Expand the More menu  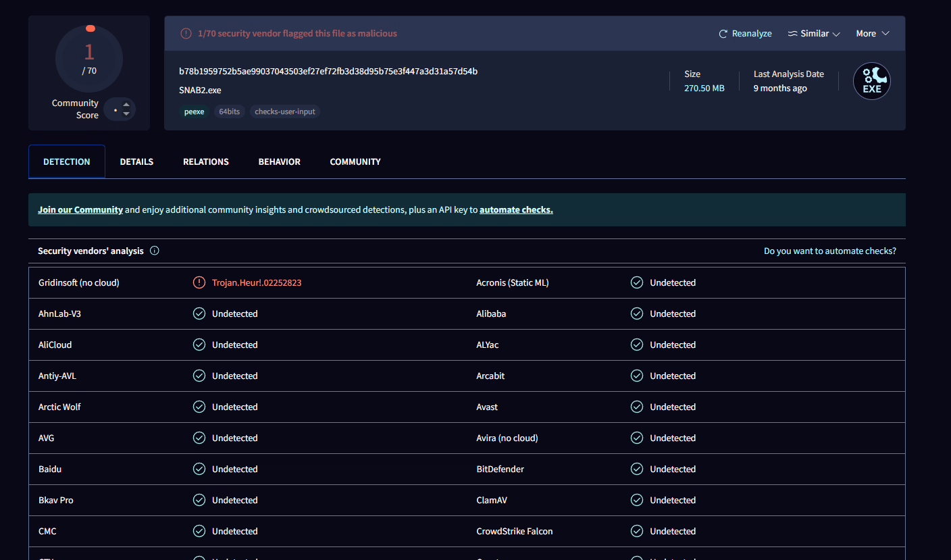(x=873, y=34)
